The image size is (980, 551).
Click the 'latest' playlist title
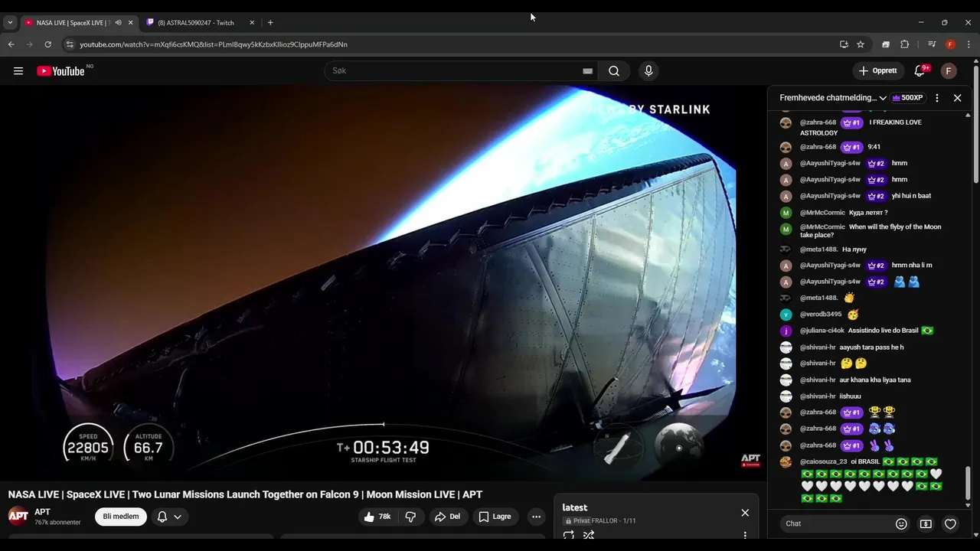coord(574,507)
